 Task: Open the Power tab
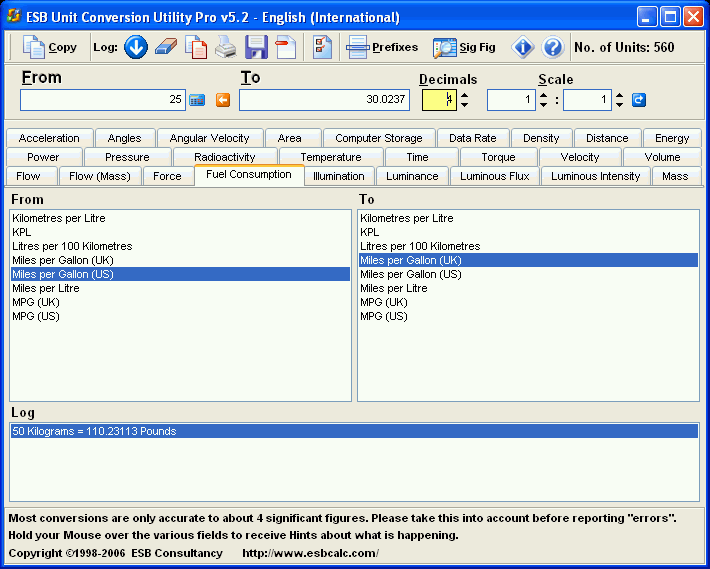click(43, 157)
